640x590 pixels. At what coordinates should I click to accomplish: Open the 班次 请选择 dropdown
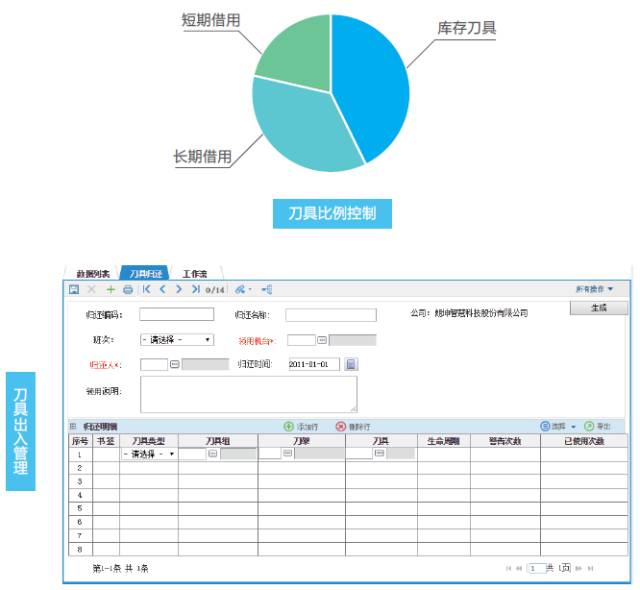pyautogui.click(x=177, y=339)
